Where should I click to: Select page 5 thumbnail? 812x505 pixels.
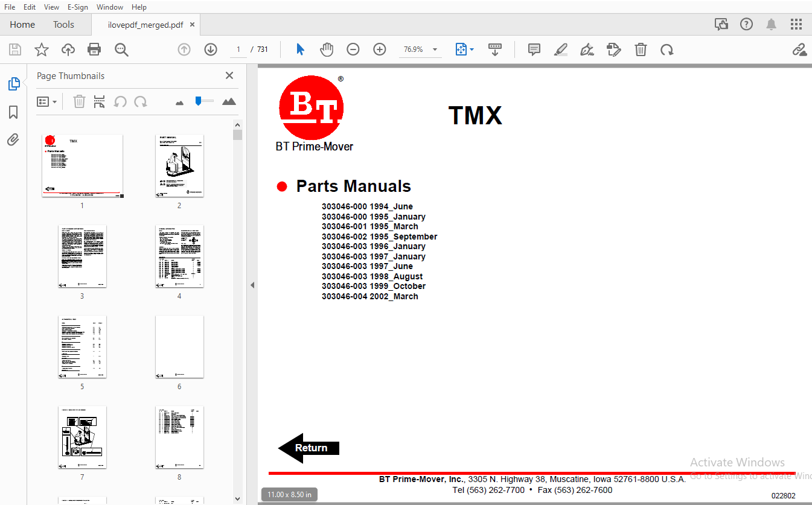[83, 347]
